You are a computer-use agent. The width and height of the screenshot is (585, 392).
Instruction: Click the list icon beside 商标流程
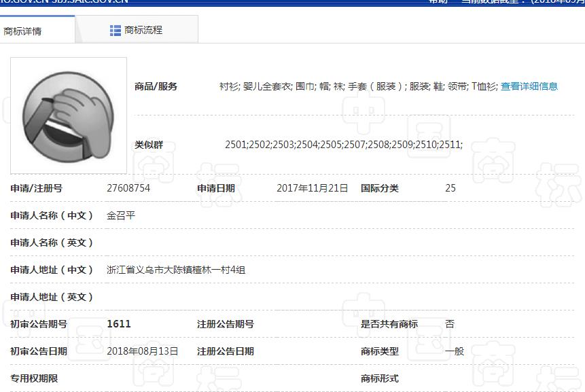click(116, 31)
